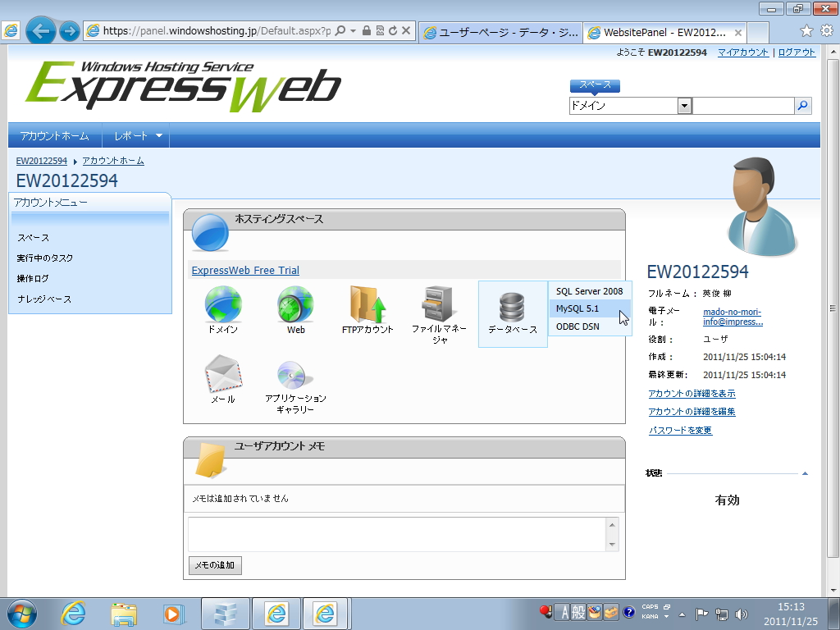Open the address bar history dropdown arrow

[353, 31]
